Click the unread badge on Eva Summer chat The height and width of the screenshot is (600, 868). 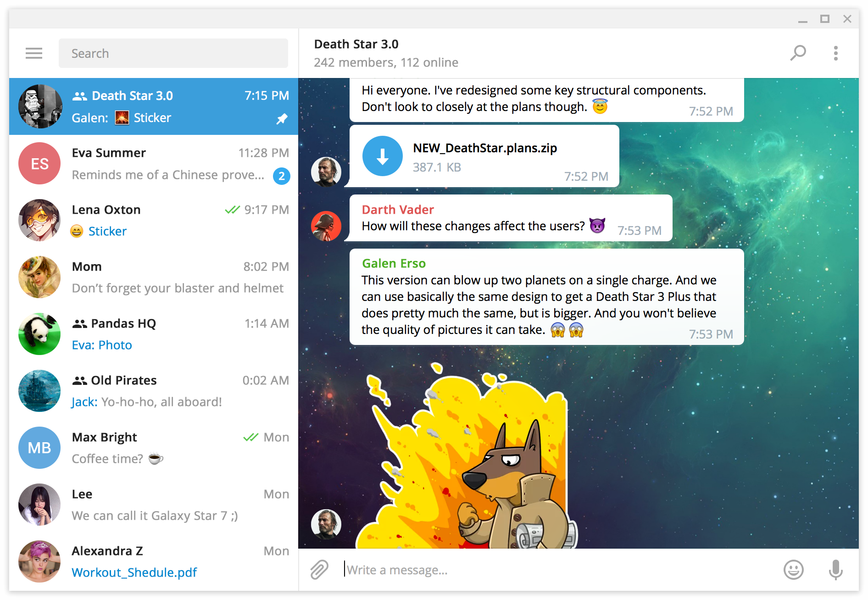pyautogui.click(x=282, y=176)
